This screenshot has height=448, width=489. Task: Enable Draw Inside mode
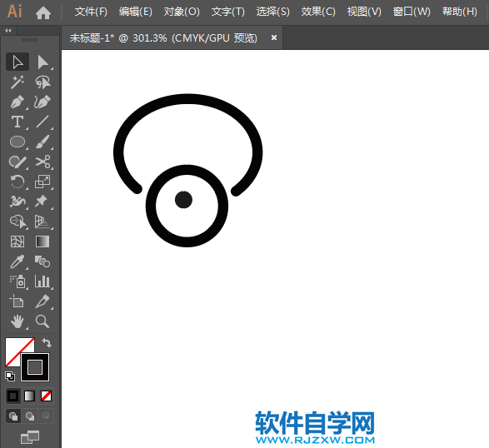click(x=46, y=416)
